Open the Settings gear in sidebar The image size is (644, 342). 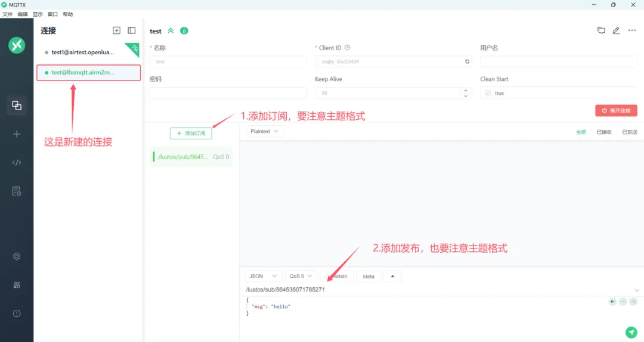click(17, 257)
